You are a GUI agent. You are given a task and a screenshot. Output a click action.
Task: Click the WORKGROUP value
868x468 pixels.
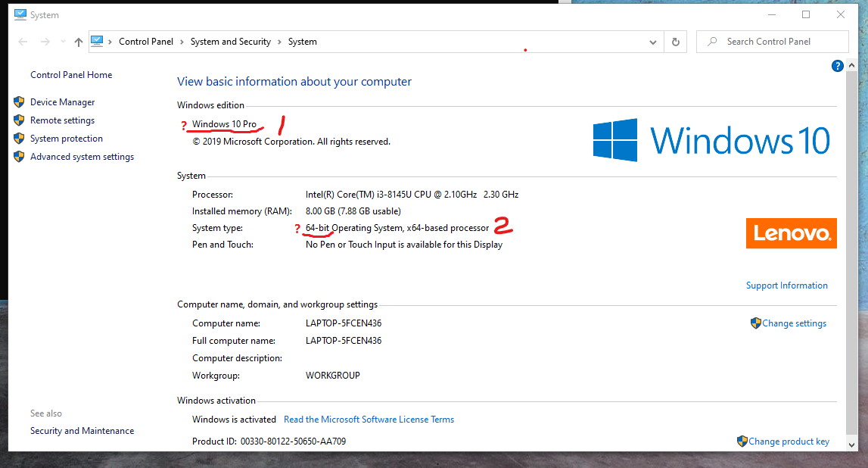point(333,376)
